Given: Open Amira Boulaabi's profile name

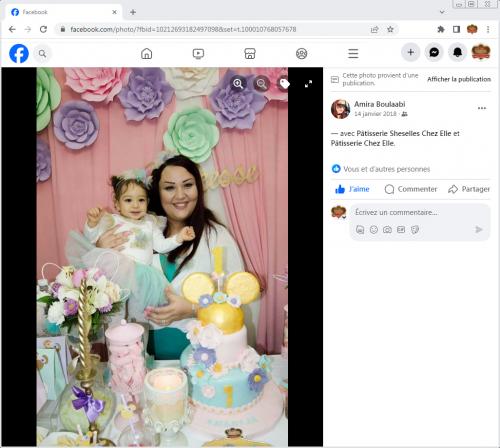Looking at the screenshot, I should tap(380, 104).
